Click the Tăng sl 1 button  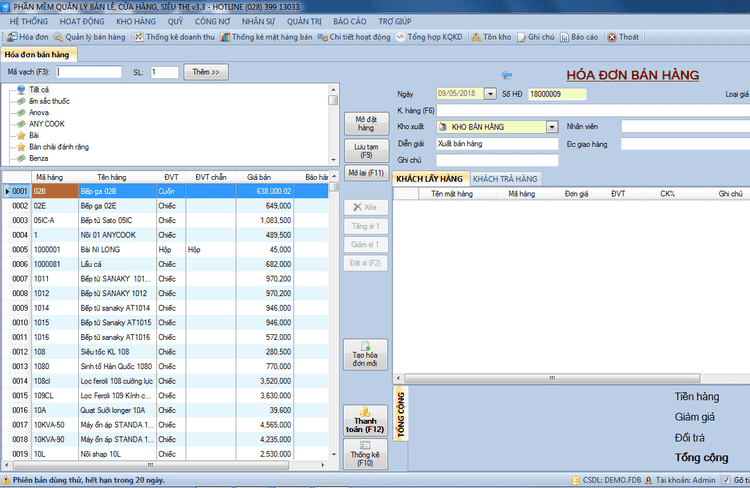(365, 226)
